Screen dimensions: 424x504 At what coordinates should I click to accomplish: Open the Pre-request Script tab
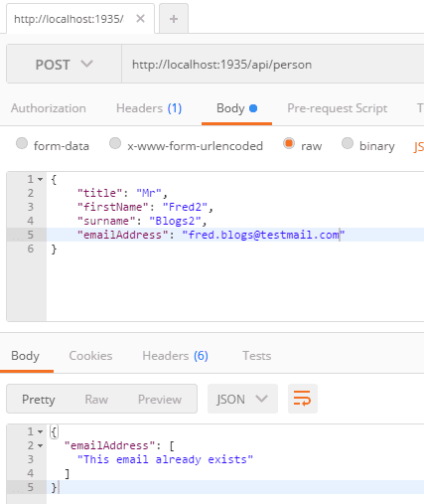point(338,108)
